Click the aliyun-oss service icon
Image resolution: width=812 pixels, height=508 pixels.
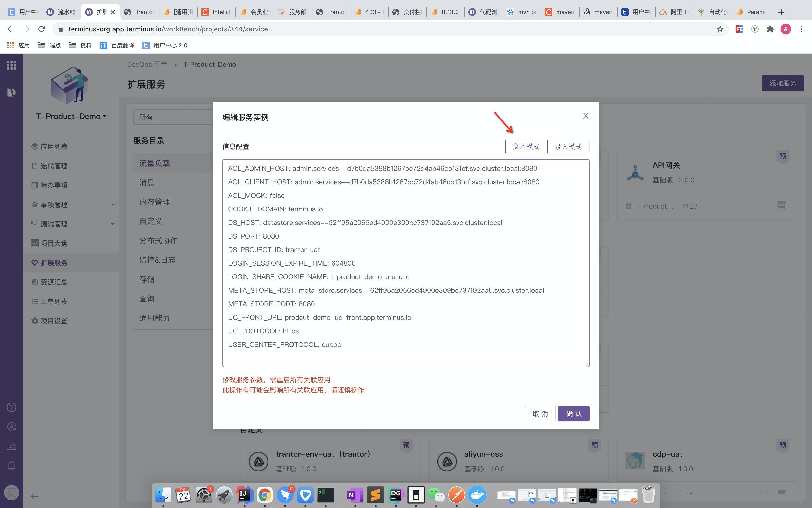click(447, 461)
